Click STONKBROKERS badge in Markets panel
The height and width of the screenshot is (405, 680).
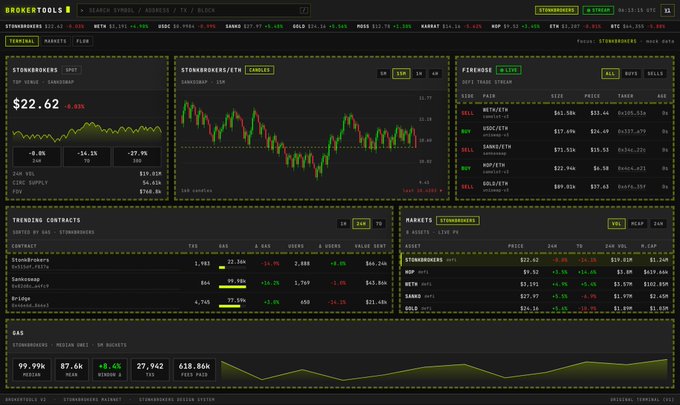(x=458, y=220)
